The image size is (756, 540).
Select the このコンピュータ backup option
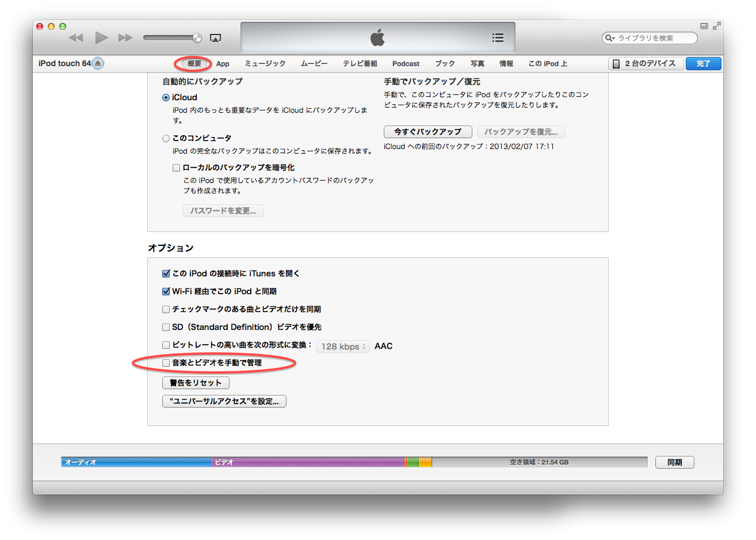166,138
